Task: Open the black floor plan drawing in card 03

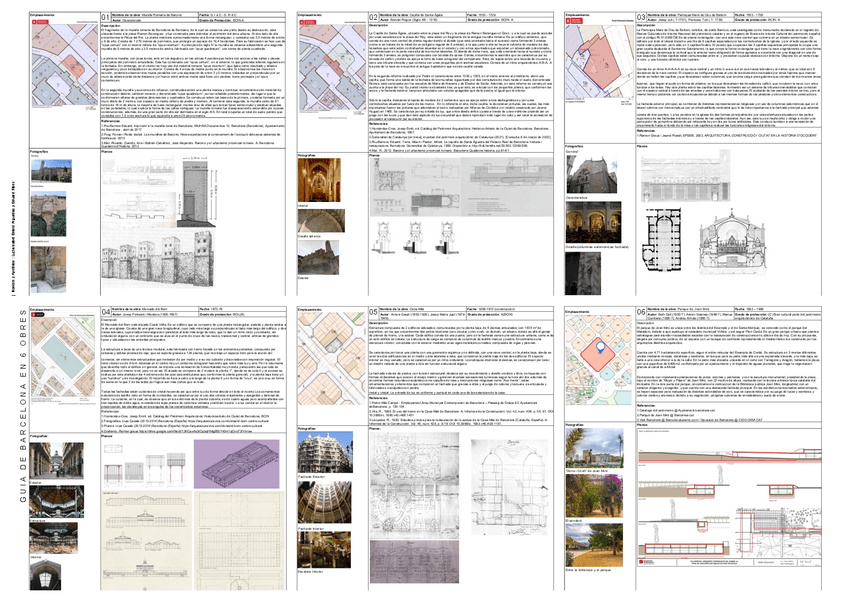Action: coord(662,239)
